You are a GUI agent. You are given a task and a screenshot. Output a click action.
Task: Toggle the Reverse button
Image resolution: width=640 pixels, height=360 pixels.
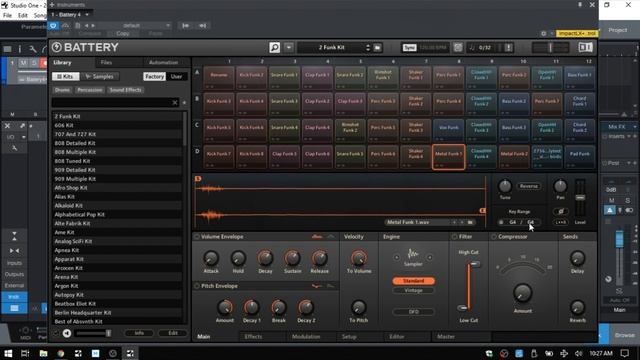529,186
